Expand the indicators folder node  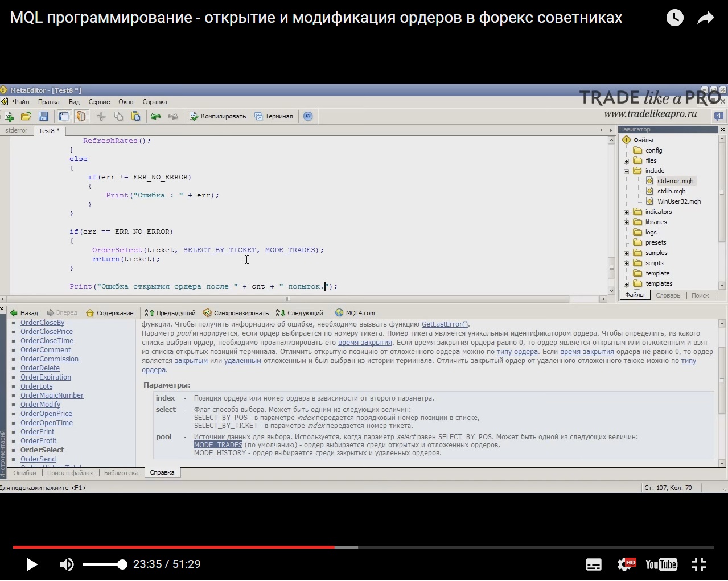[x=627, y=212]
